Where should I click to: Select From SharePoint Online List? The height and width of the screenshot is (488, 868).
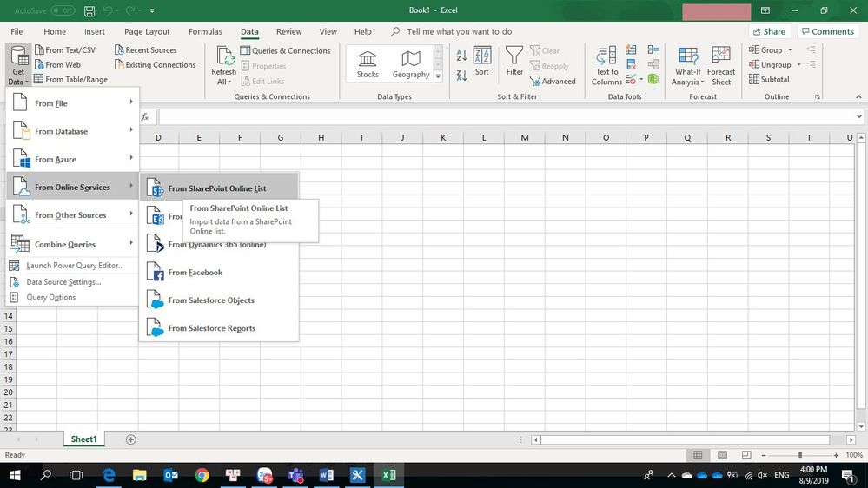(x=219, y=188)
